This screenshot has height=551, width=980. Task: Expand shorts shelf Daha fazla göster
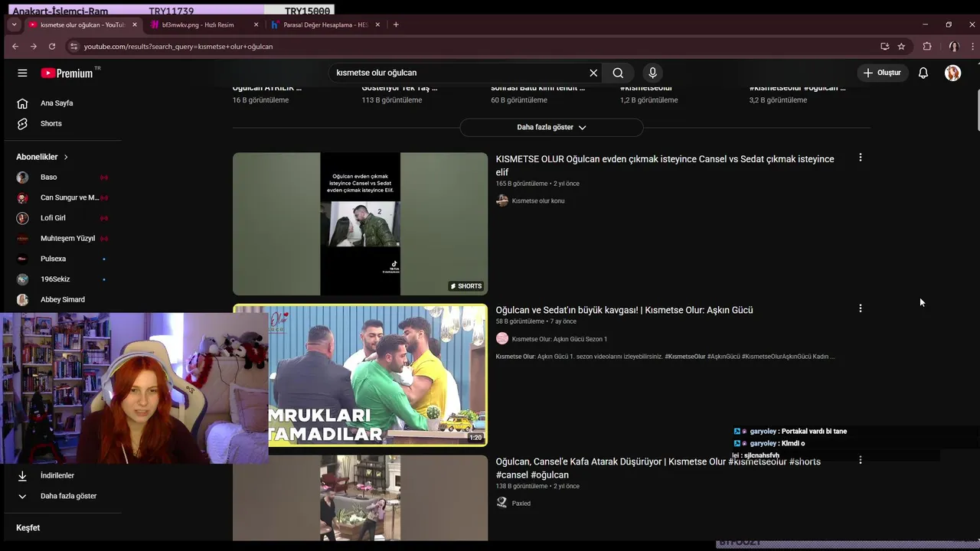tap(551, 127)
